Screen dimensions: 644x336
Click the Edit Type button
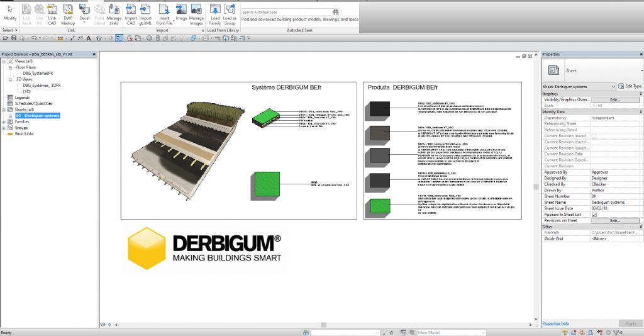[x=630, y=86]
